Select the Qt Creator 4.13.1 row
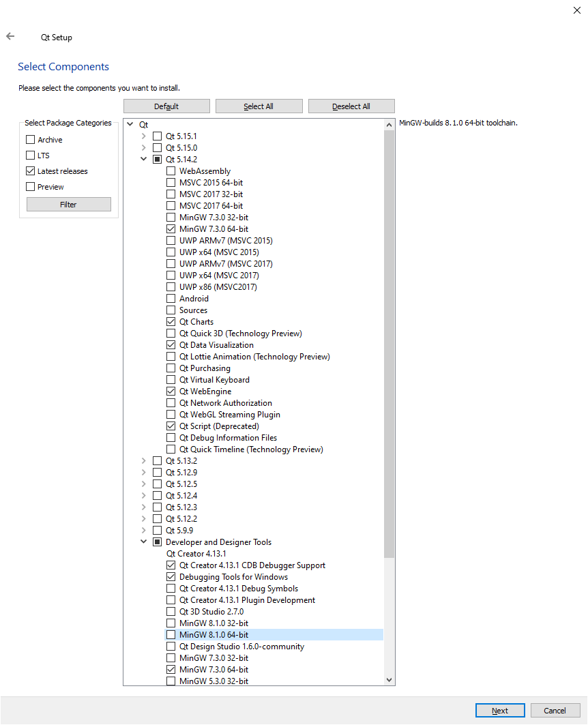The width and height of the screenshot is (588, 725). [196, 554]
